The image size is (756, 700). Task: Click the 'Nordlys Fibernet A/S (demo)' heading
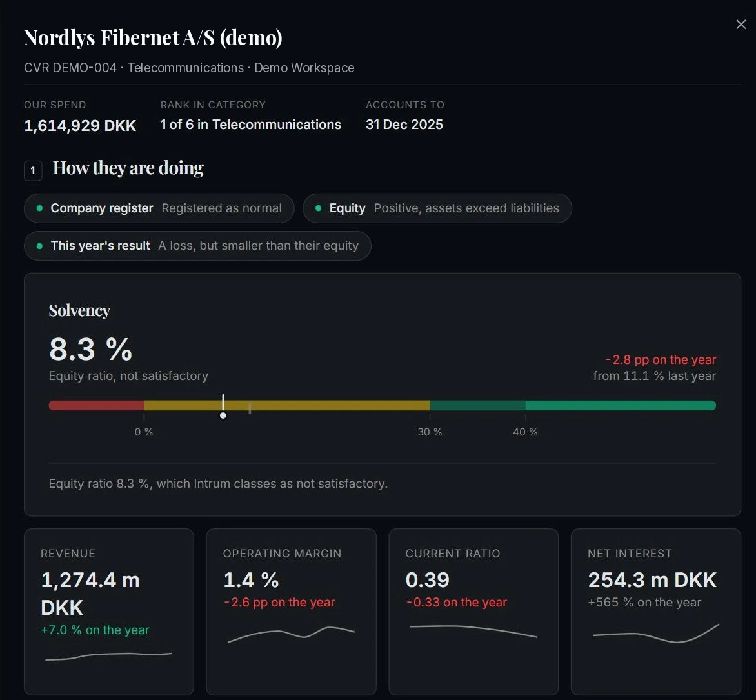pyautogui.click(x=153, y=37)
